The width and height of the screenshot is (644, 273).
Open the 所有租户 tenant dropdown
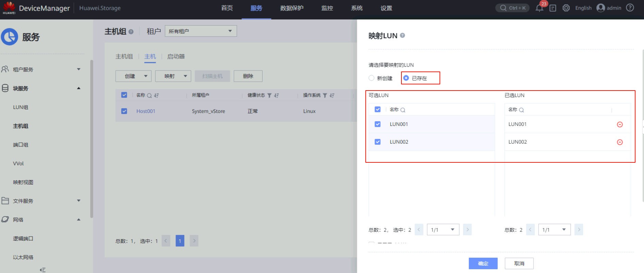click(200, 31)
